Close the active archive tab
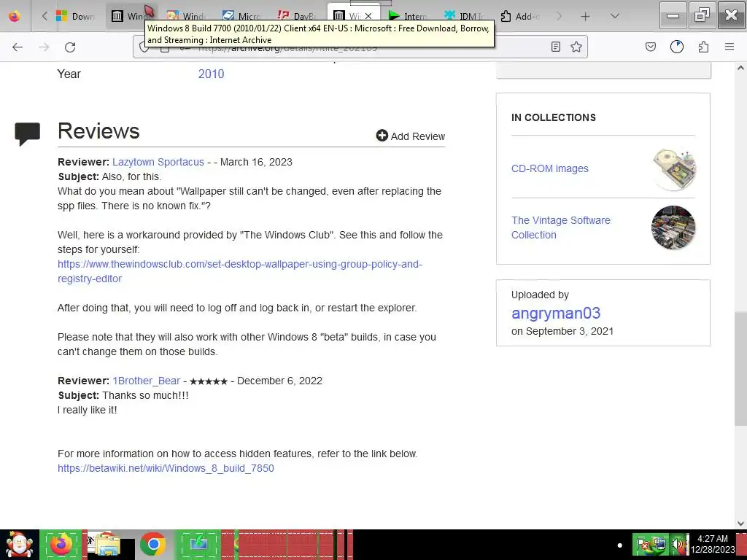The height and width of the screenshot is (560, 747). tap(368, 16)
